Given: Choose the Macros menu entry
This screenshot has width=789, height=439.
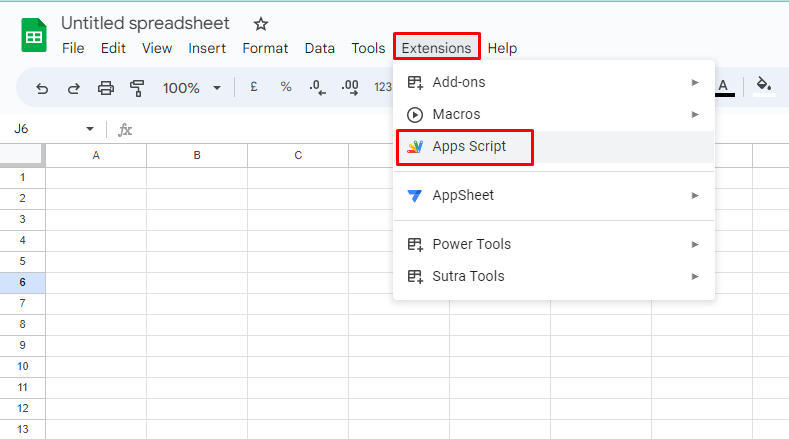Looking at the screenshot, I should (554, 115).
